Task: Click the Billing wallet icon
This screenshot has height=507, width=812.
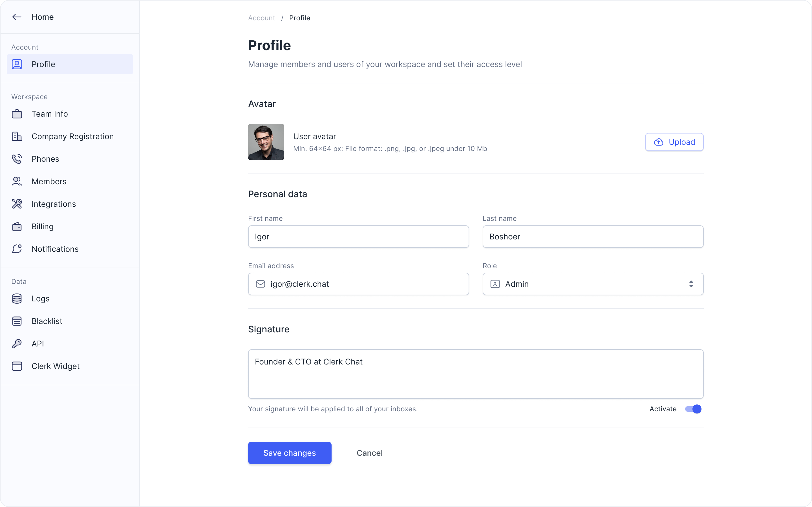Action: 17,227
